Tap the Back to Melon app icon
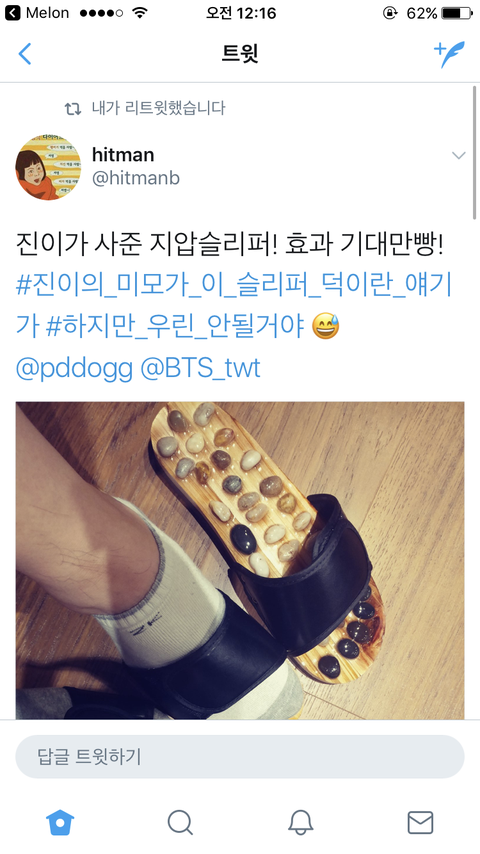 pos(13,13)
